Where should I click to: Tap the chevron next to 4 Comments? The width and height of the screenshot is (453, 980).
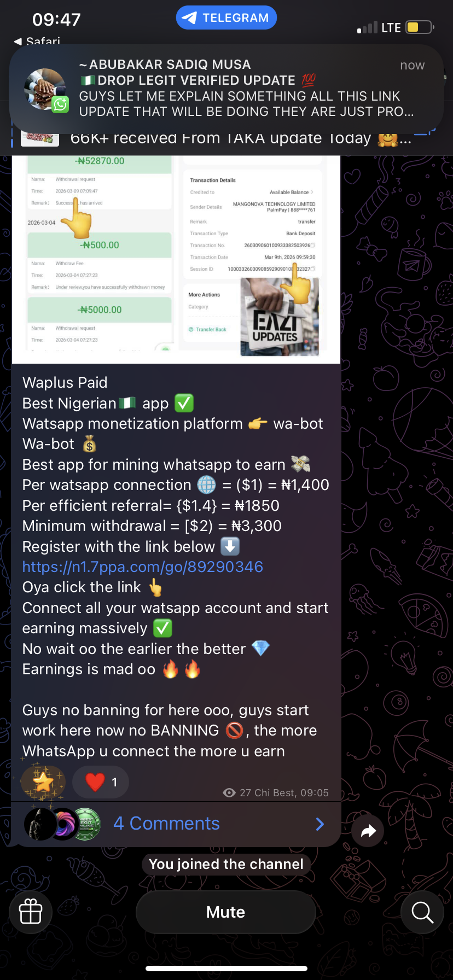click(320, 824)
